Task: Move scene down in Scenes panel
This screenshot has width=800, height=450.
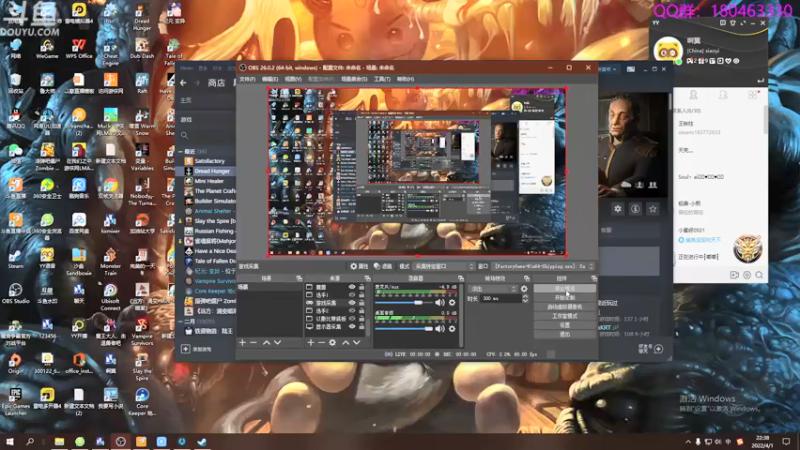Action: 278,342
